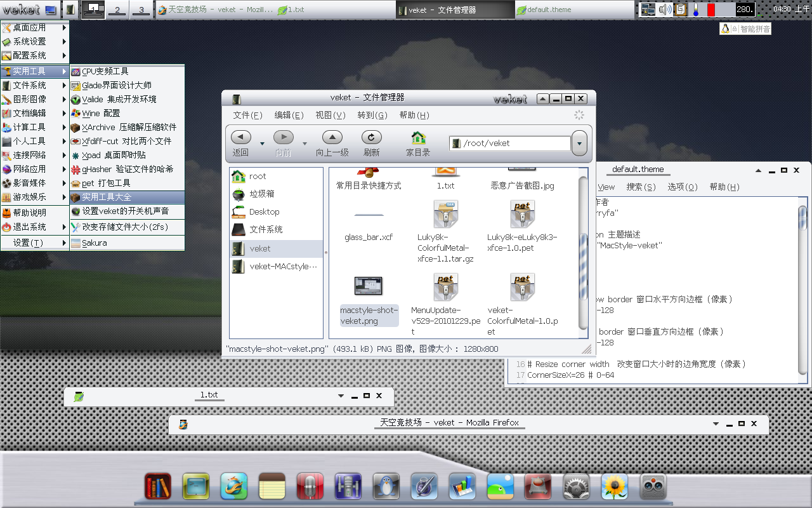The height and width of the screenshot is (508, 812).
Task: Open 选项(O) menu in default.theme editor
Action: [x=683, y=187]
